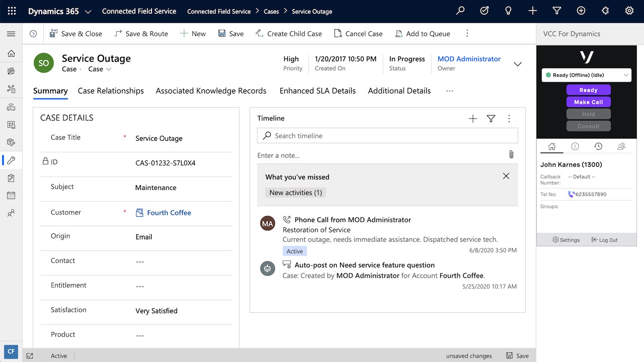
Task: Open call history tab in VCC panel
Action: (598, 146)
